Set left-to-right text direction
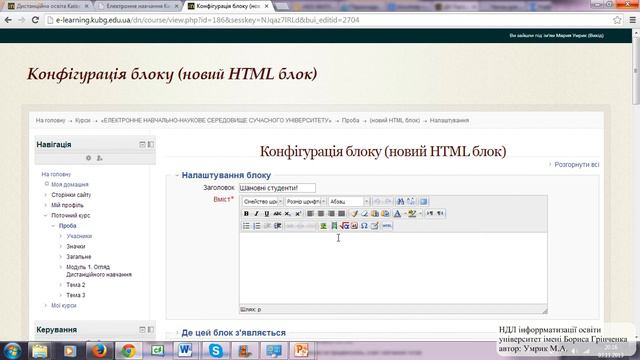The image size is (640, 360). (429, 213)
